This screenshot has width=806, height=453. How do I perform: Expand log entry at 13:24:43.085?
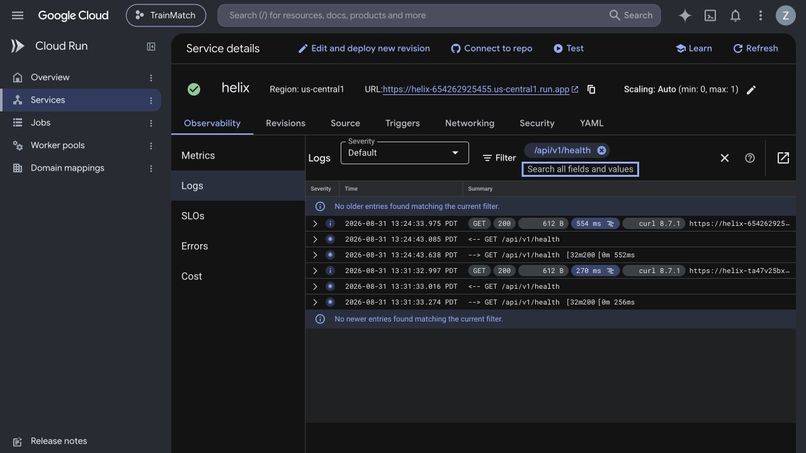click(x=315, y=239)
